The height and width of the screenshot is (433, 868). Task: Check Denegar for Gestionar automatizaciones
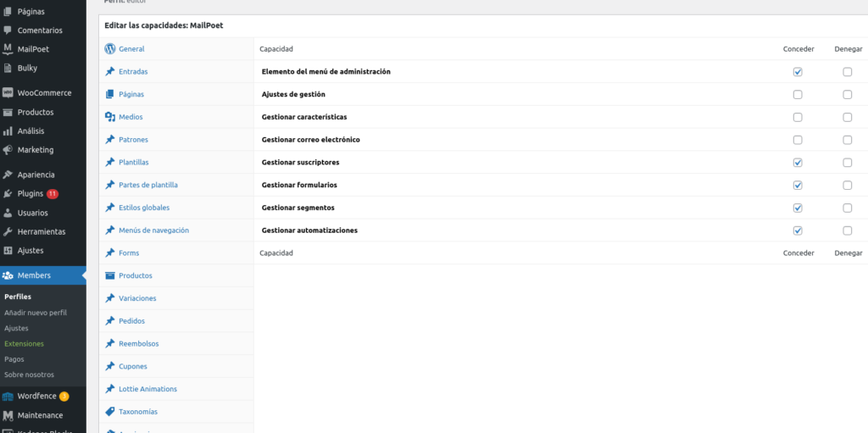(848, 230)
